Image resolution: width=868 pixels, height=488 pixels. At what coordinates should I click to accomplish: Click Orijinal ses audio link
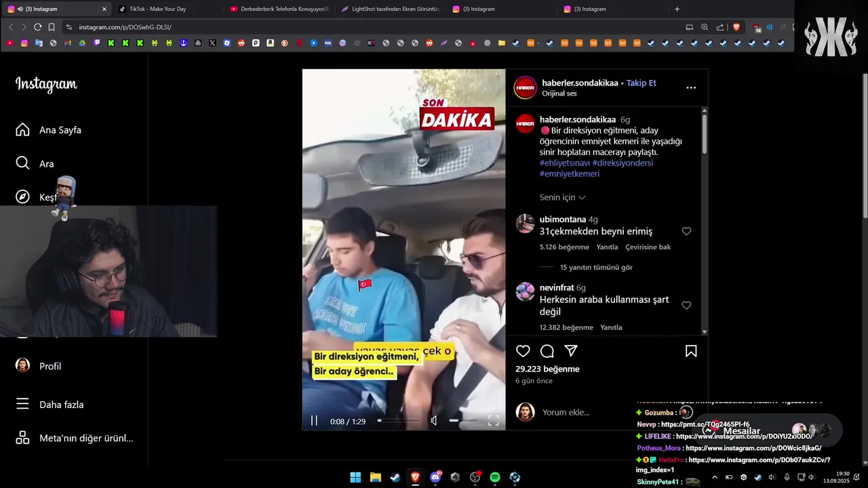(x=559, y=94)
